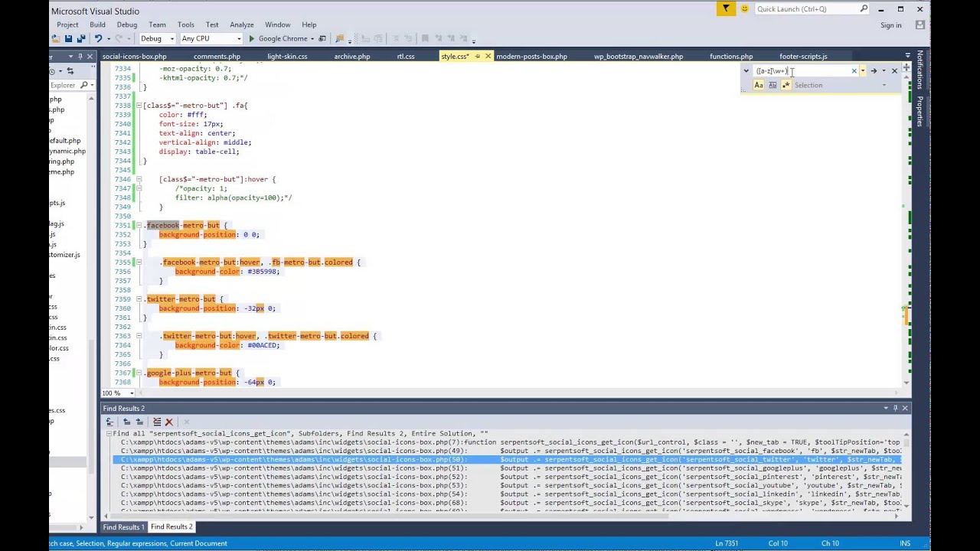Select the serpentsoft_social_youtube result line

coord(511,485)
